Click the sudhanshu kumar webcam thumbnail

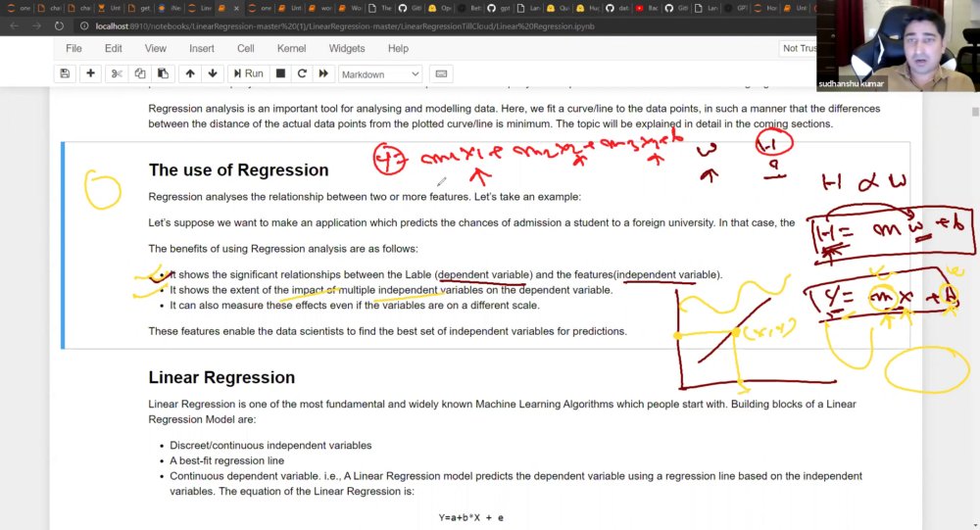tap(898, 46)
